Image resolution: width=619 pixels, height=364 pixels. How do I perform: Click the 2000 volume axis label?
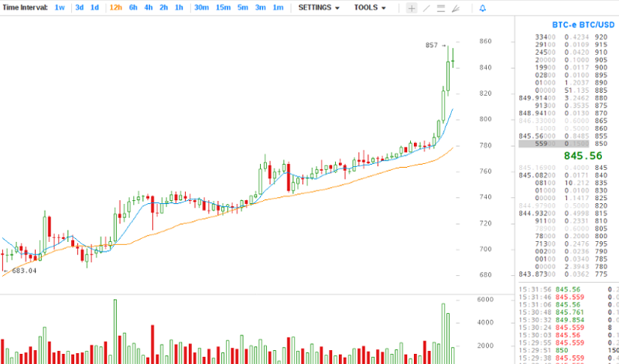pos(485,345)
